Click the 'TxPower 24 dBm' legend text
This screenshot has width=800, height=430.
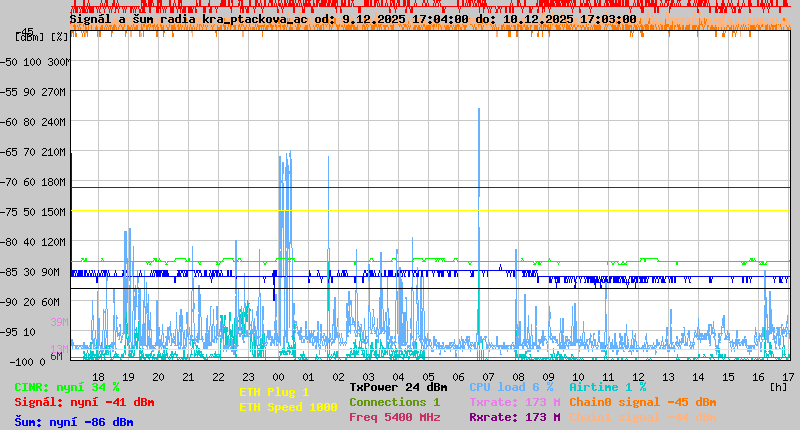[x=398, y=387]
